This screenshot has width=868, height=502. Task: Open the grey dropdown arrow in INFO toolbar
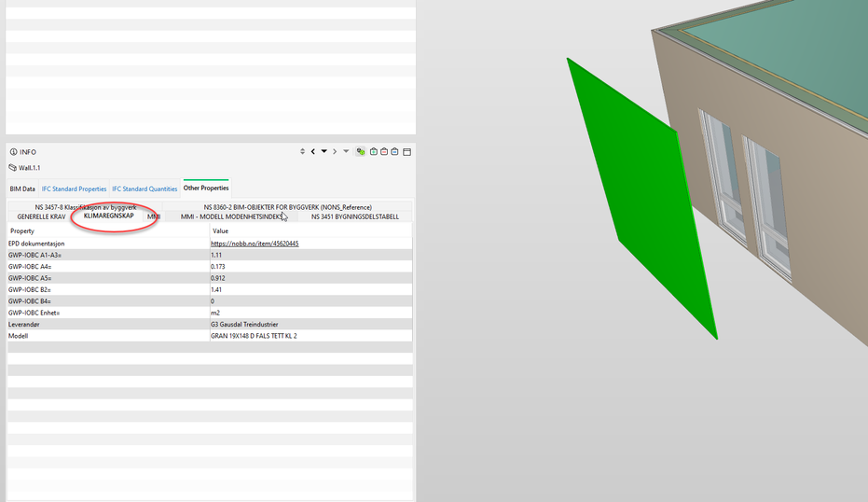coord(346,151)
